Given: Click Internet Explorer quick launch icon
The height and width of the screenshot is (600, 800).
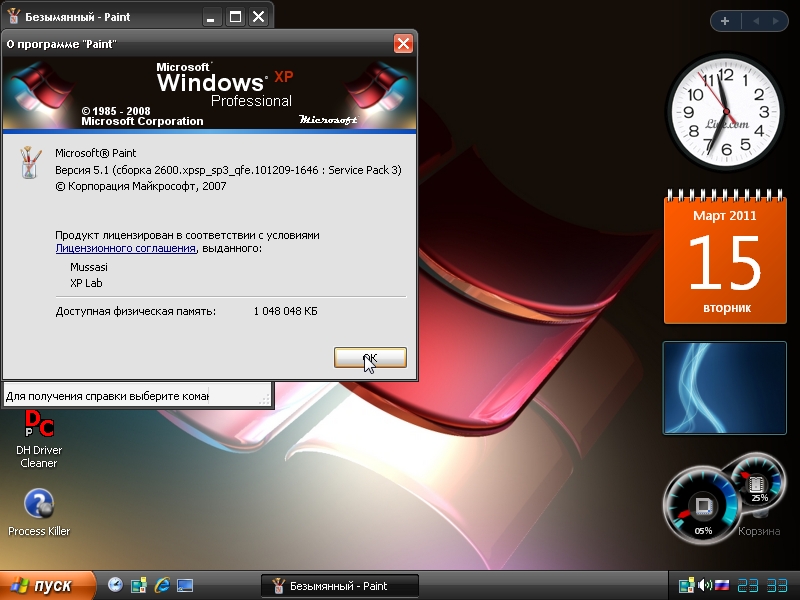Looking at the screenshot, I should point(161,585).
